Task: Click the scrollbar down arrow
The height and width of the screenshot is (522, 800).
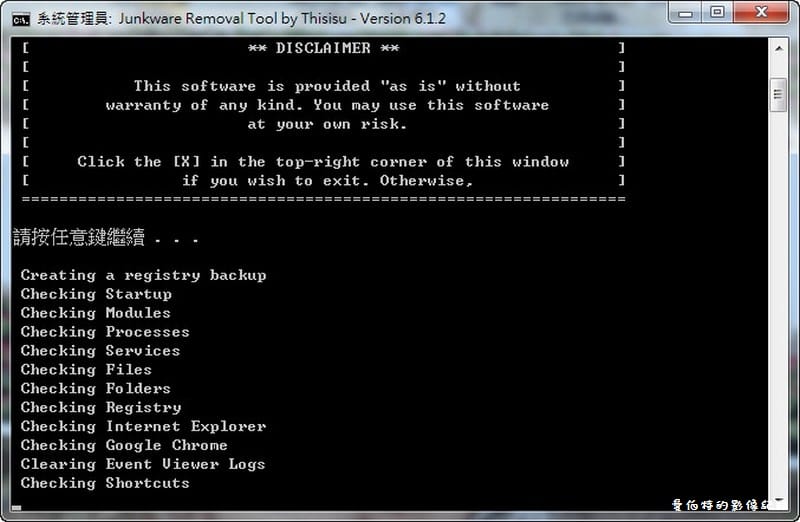Action: 779,500
